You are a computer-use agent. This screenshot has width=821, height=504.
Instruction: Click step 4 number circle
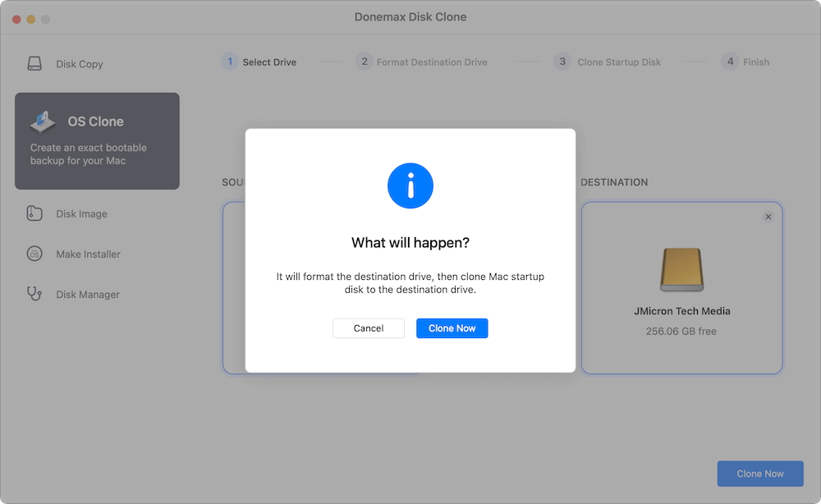[730, 62]
